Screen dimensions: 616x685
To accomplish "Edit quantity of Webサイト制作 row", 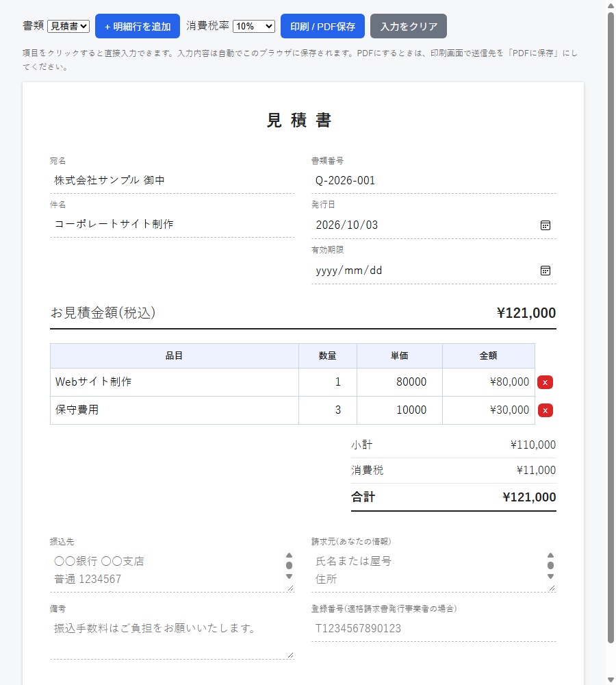I will (328, 382).
